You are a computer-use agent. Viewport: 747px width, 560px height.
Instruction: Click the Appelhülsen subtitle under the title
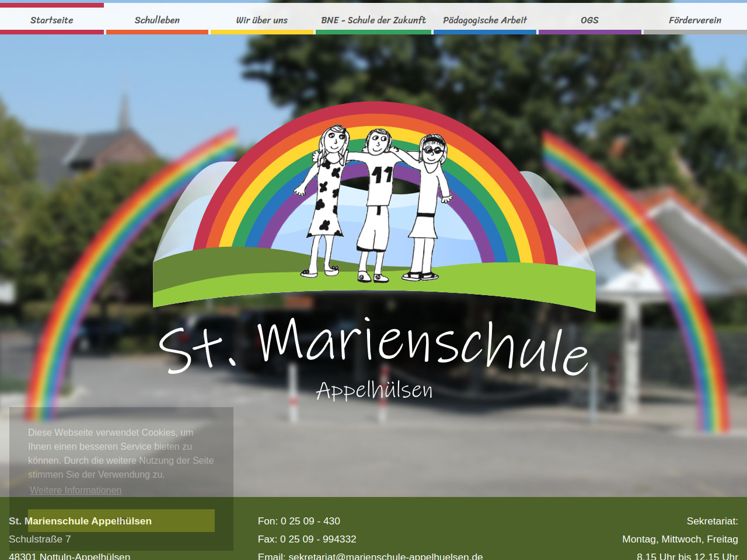[374, 390]
